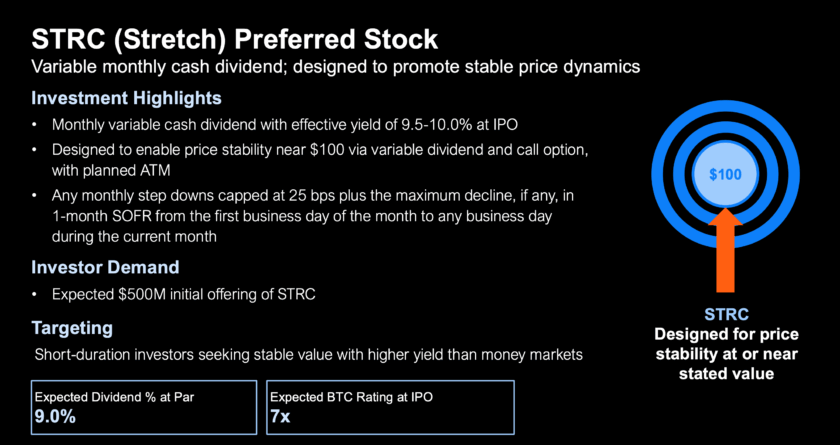Image resolution: width=840 pixels, height=445 pixels.
Task: Click the "Designed for price stability" caption
Action: tap(725, 354)
